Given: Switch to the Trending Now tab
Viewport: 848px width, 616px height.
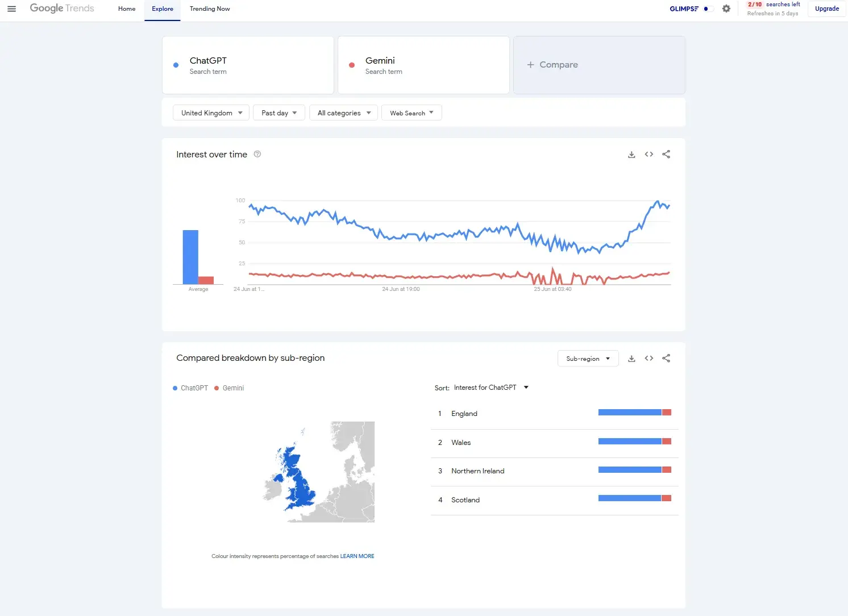Looking at the screenshot, I should tap(209, 9).
